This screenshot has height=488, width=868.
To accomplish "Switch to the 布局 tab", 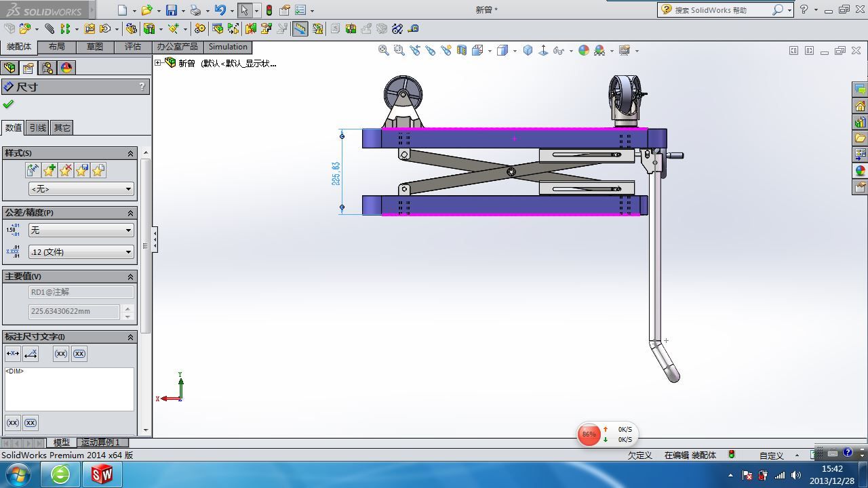I will pyautogui.click(x=57, y=47).
